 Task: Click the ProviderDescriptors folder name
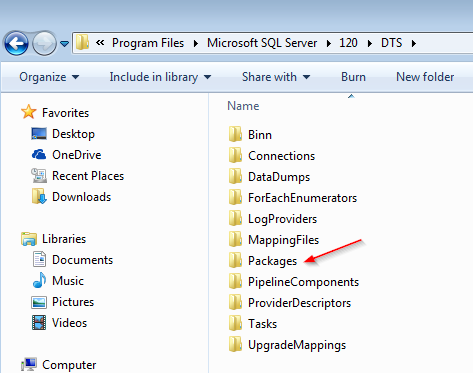[300, 303]
